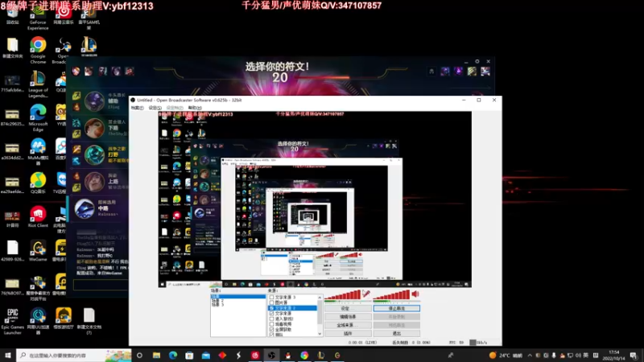Open WeGame desktop icon

click(x=38, y=251)
